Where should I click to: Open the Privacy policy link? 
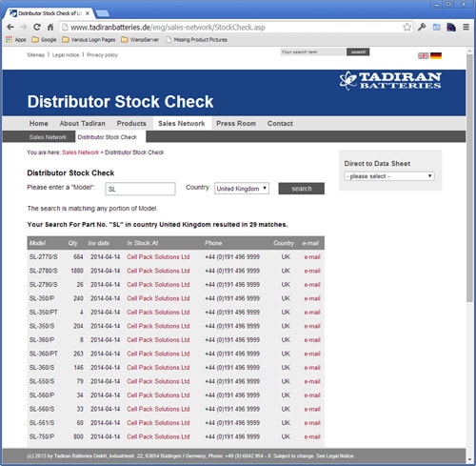pos(102,55)
